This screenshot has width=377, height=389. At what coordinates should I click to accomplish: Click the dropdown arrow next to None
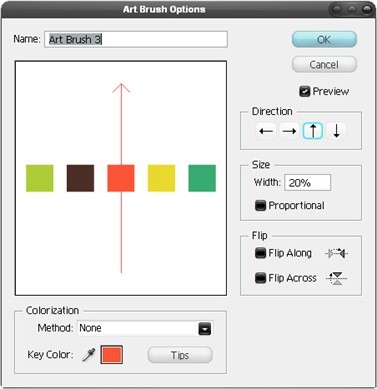pyautogui.click(x=205, y=329)
